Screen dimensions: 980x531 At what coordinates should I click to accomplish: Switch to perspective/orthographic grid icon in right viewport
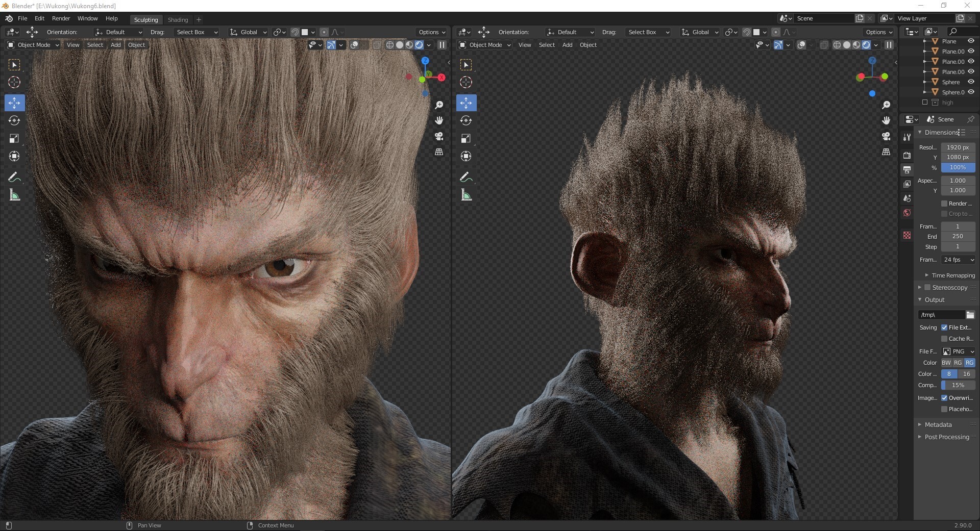(886, 152)
